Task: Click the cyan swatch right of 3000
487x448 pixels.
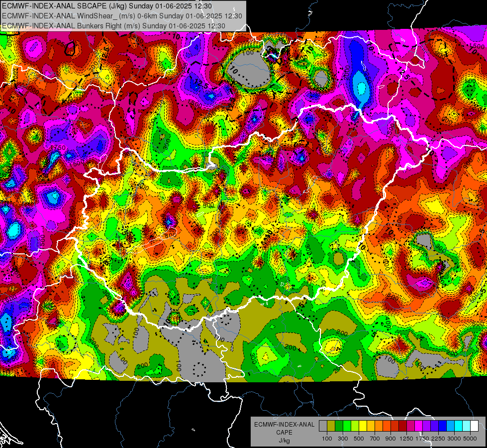Action: pos(459,426)
